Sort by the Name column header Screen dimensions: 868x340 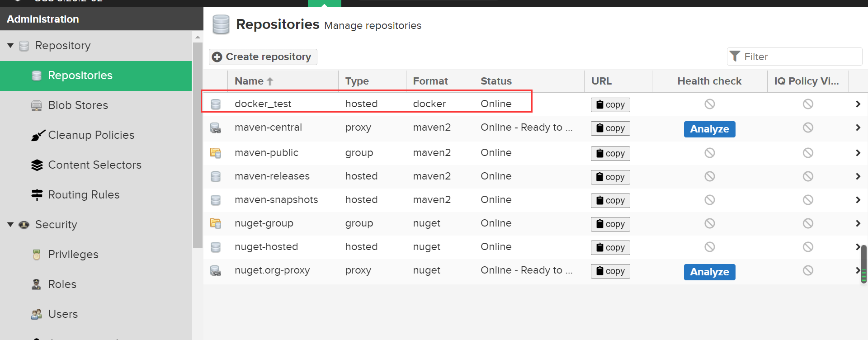(283, 81)
